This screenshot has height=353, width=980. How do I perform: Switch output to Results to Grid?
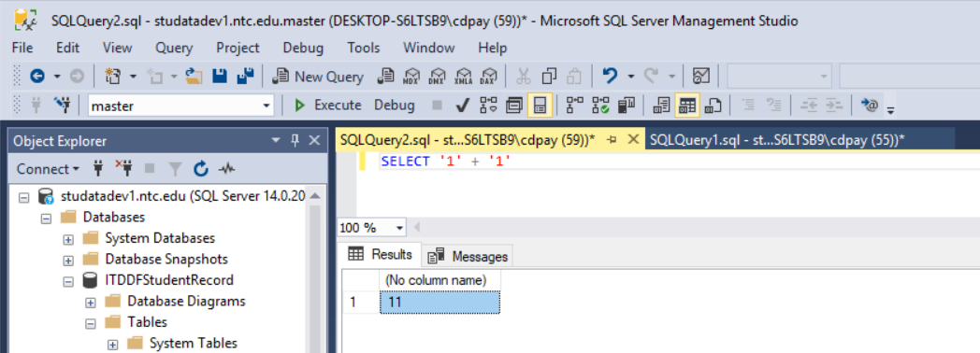pos(687,106)
